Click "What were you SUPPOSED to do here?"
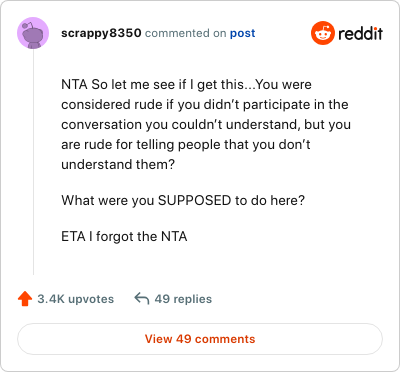The image size is (400, 372). click(x=183, y=201)
